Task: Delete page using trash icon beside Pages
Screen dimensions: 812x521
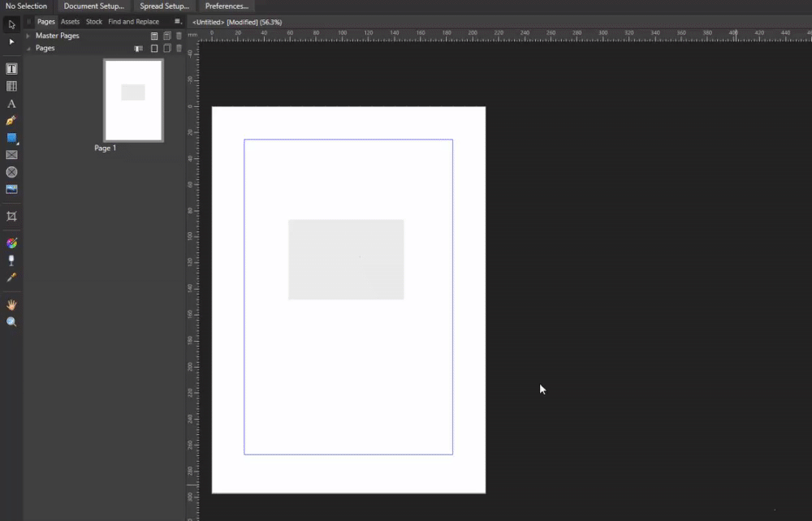Action: click(179, 48)
